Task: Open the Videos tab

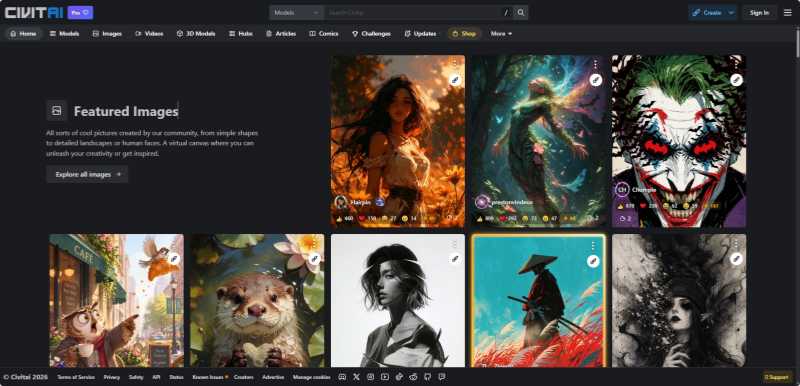Action: pyautogui.click(x=149, y=34)
